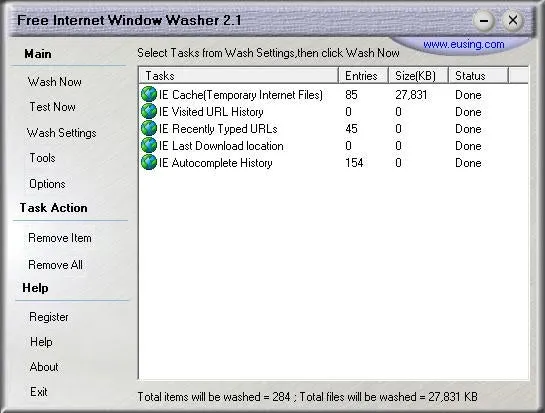Sort by the Status column header
Image resolution: width=545 pixels, height=413 pixels.
tap(478, 75)
